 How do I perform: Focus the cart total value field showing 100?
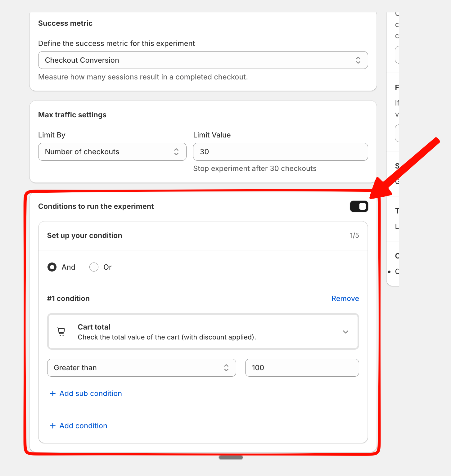click(x=302, y=368)
